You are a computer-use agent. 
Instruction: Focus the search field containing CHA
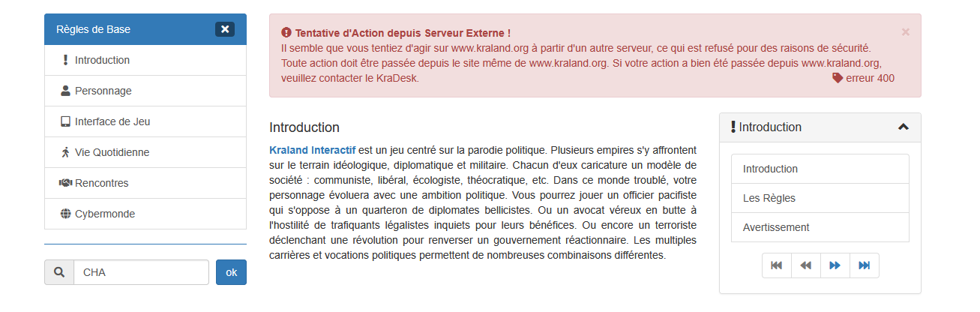141,272
